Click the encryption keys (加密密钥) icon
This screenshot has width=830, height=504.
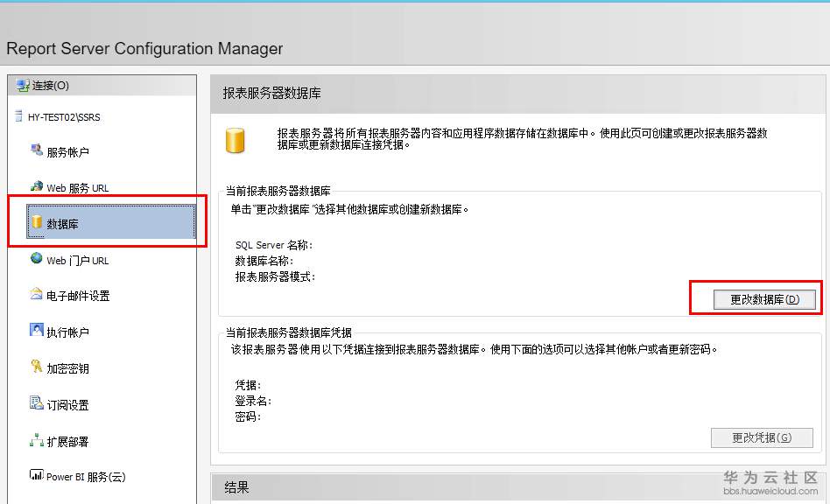click(37, 367)
